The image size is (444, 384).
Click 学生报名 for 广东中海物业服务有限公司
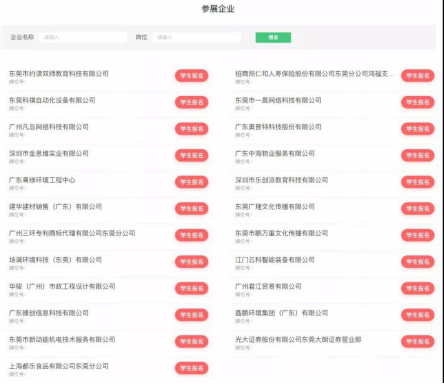(x=418, y=155)
